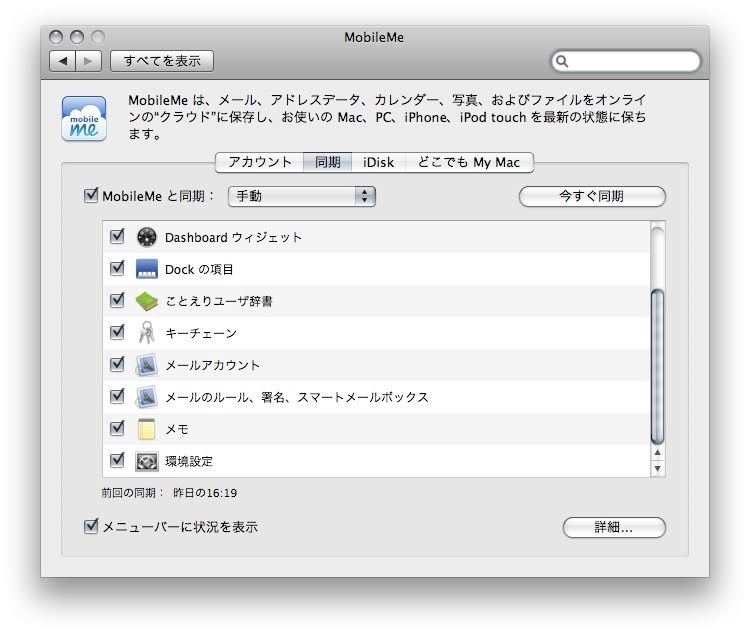Click the Dashboard ウィジェット gauge icon
Viewport: 750px width, 633px height.
click(x=147, y=237)
